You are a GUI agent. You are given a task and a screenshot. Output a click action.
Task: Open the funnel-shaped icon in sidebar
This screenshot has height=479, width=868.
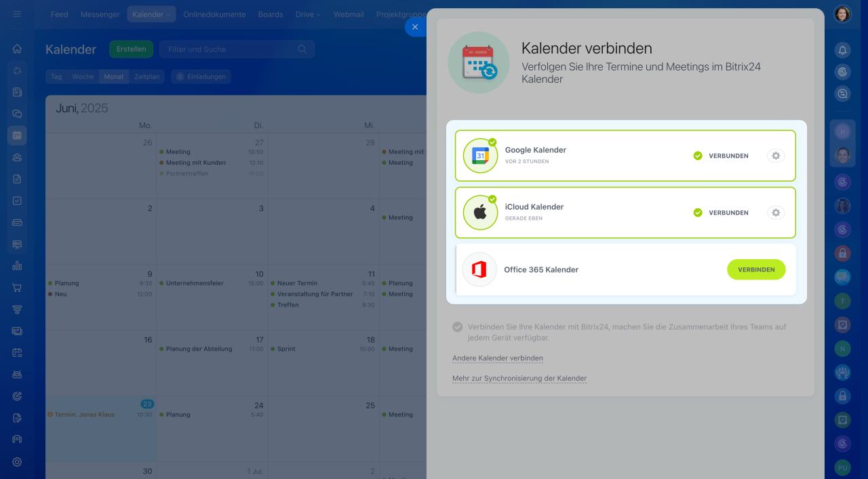[x=17, y=309]
